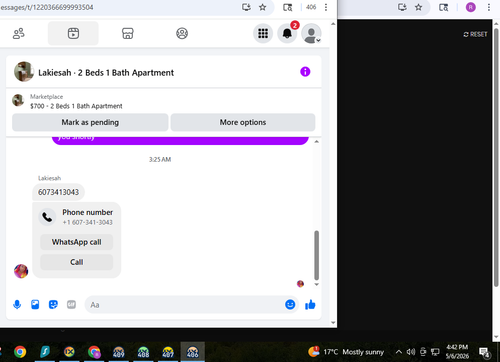The height and width of the screenshot is (362, 500).
Task: Click Mark as pending button
Action: 90,122
